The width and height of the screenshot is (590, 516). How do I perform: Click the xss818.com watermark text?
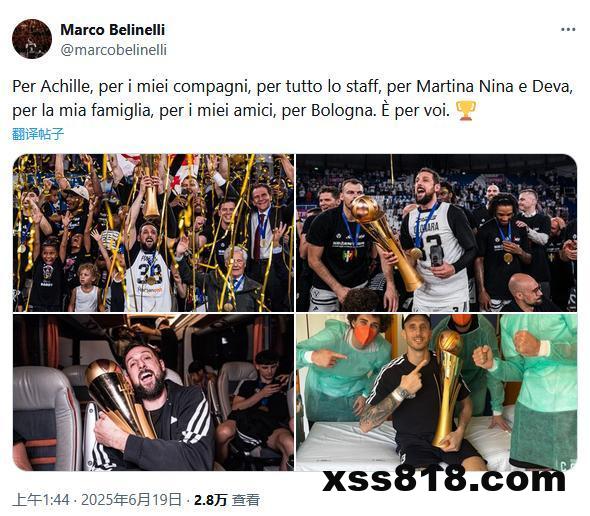[444, 479]
